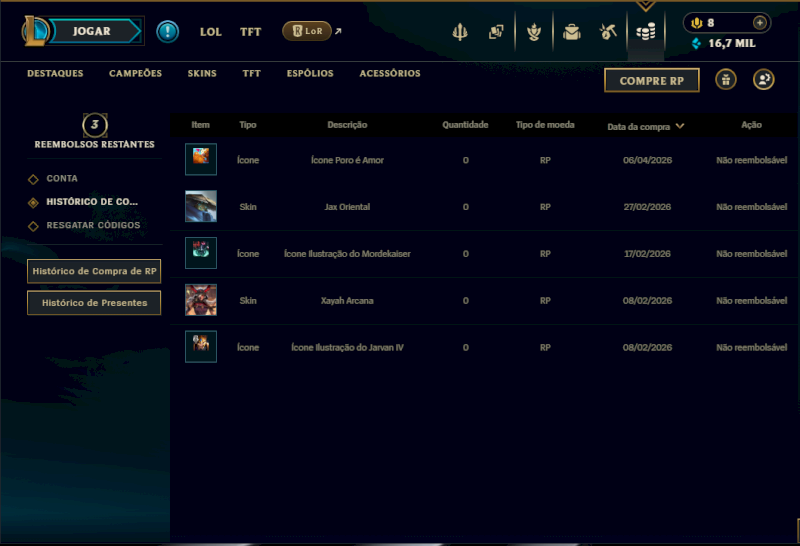
Task: Click the Descrição column header
Action: click(x=347, y=125)
